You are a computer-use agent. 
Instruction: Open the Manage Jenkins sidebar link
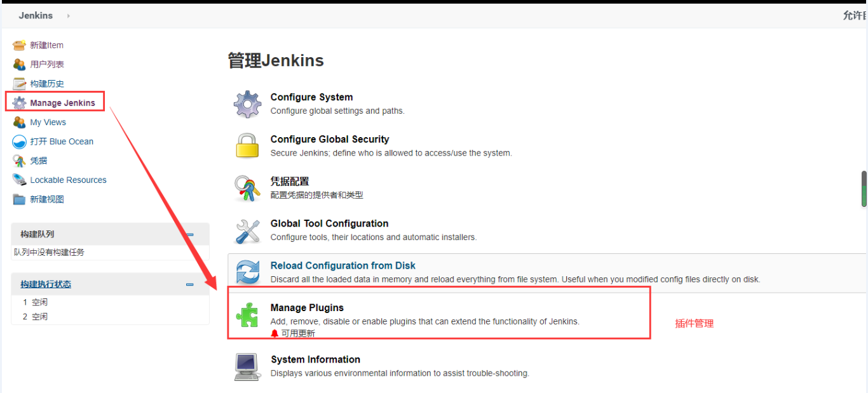click(x=62, y=103)
